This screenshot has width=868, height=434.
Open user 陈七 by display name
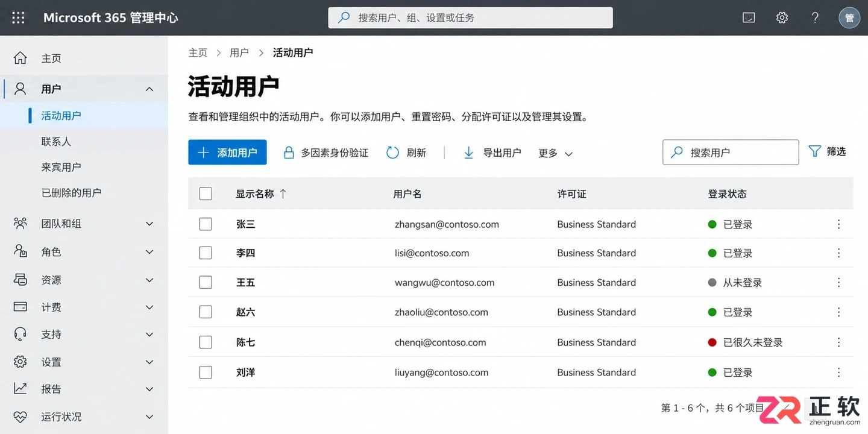click(x=245, y=342)
